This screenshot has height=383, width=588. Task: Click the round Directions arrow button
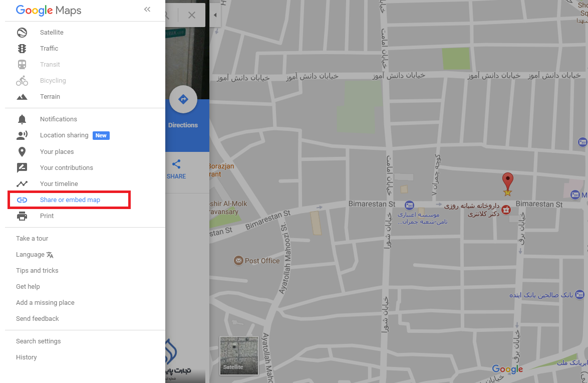point(183,99)
